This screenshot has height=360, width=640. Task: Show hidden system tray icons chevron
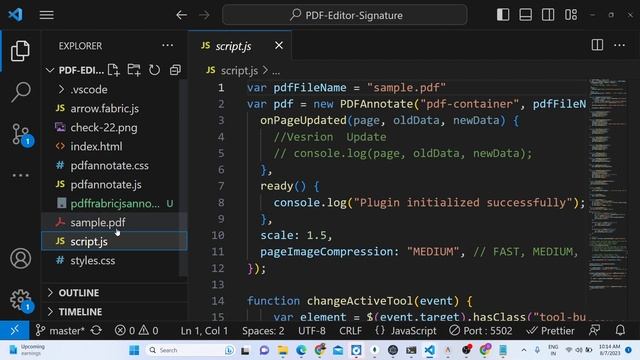pyautogui.click(x=524, y=350)
